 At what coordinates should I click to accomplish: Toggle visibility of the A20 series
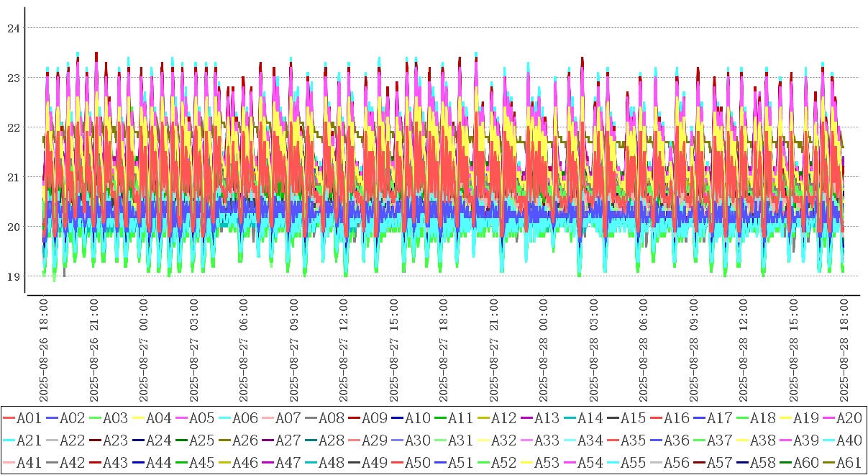pos(849,417)
